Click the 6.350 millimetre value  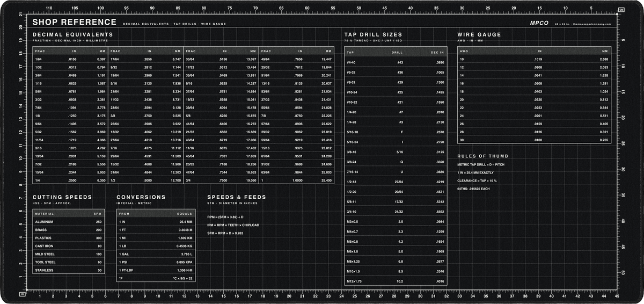pos(101,180)
